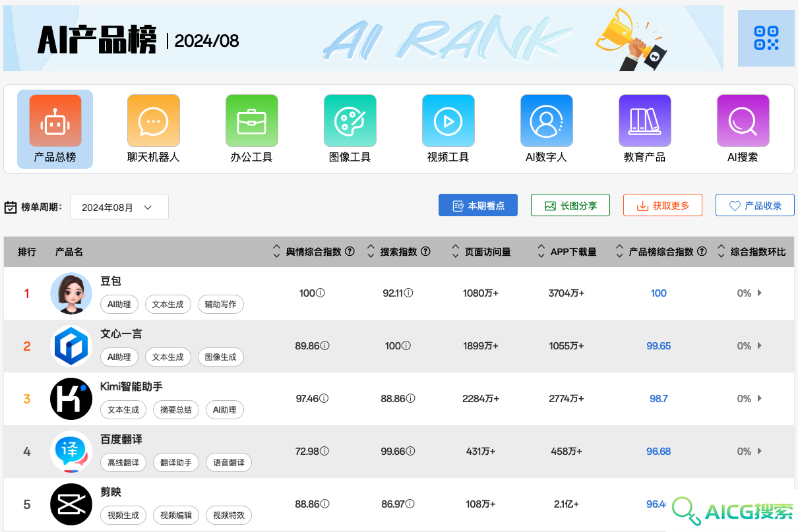Click 剪映's 视频特效 tag
Screen dimensions: 798x532
(x=229, y=515)
